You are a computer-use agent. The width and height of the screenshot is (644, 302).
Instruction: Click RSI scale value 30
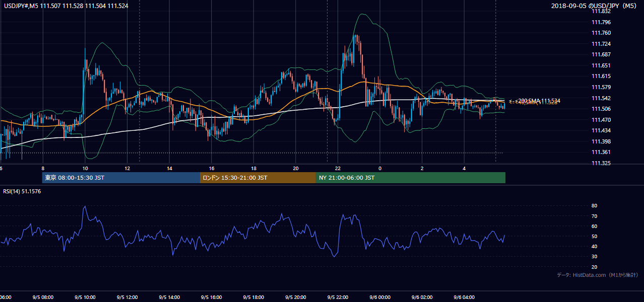tap(594, 256)
